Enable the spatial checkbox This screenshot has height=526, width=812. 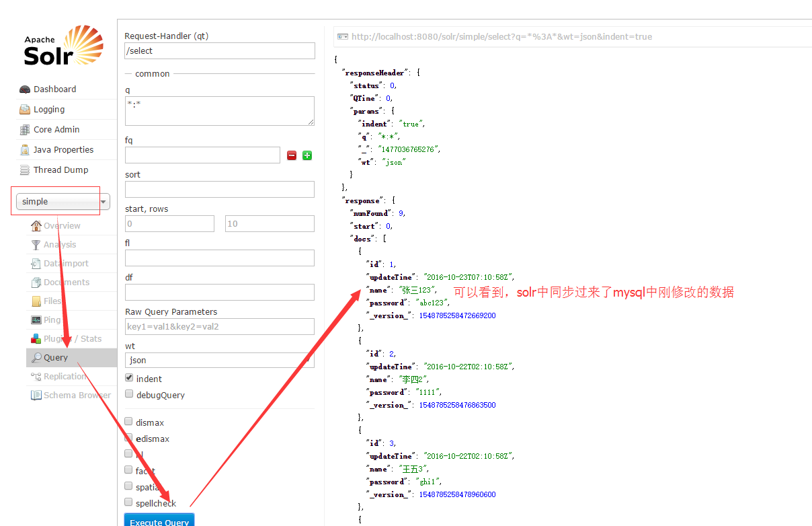click(129, 486)
